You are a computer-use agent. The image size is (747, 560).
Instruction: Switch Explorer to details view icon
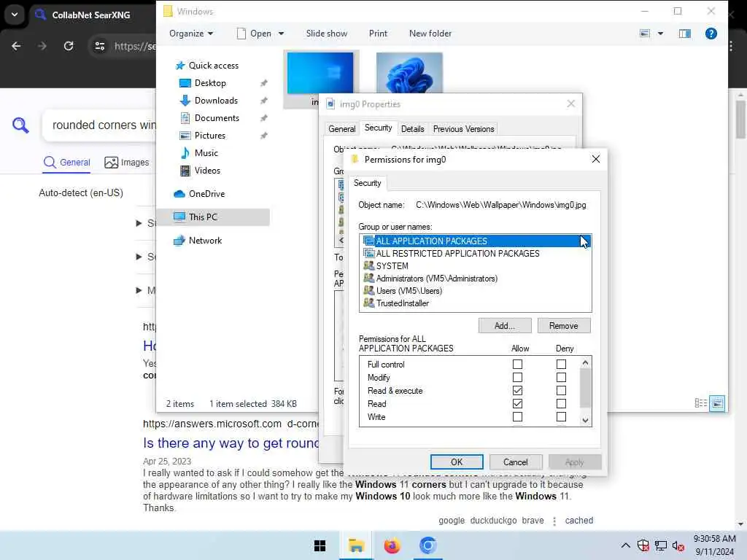point(701,403)
